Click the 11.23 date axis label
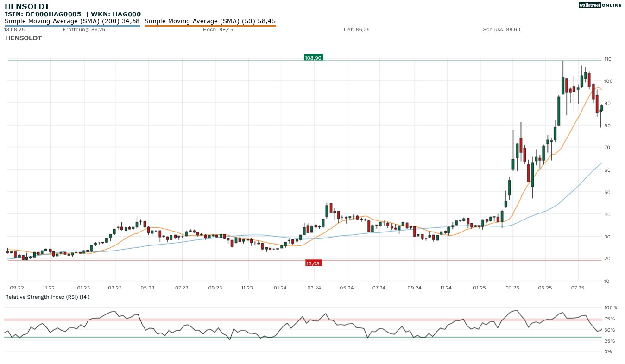 click(247, 288)
